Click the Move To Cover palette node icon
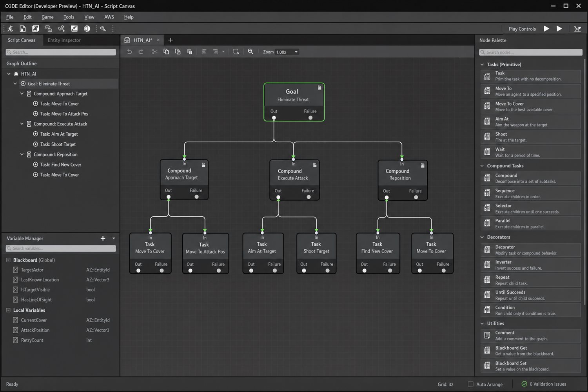This screenshot has height=392, width=588. [x=487, y=106]
